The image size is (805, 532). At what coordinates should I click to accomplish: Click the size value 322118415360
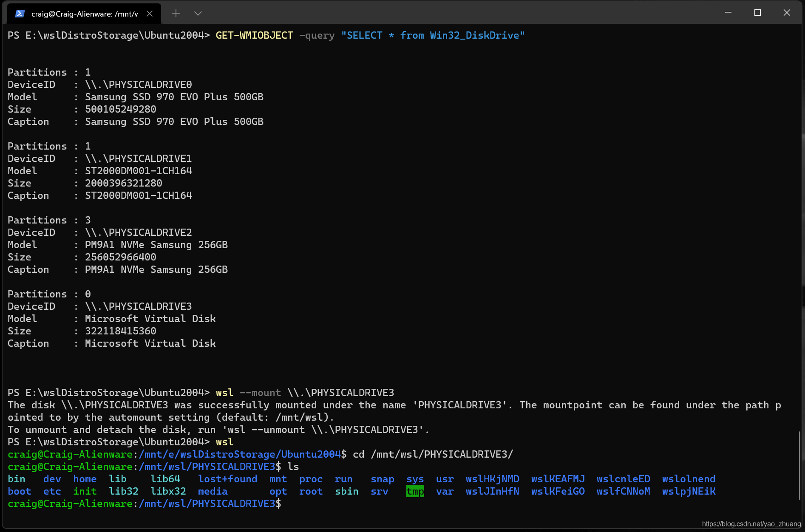121,331
